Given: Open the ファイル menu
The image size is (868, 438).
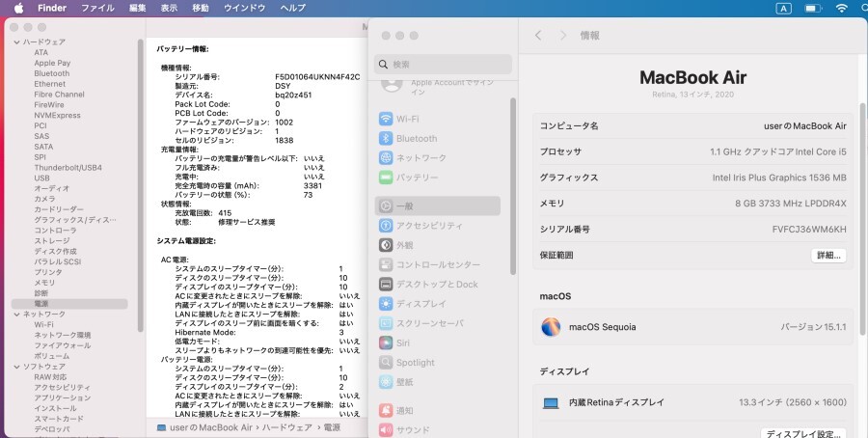Looking at the screenshot, I should pyautogui.click(x=97, y=8).
